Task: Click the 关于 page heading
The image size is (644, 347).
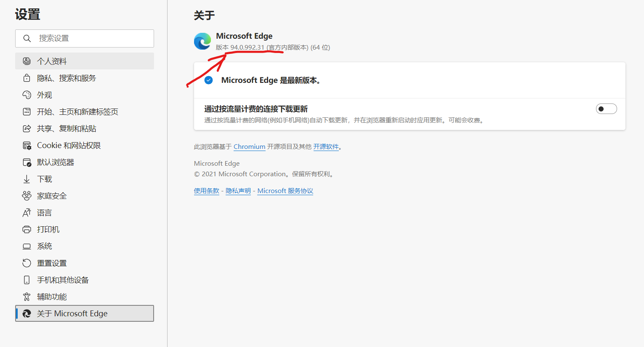Action: coord(204,16)
